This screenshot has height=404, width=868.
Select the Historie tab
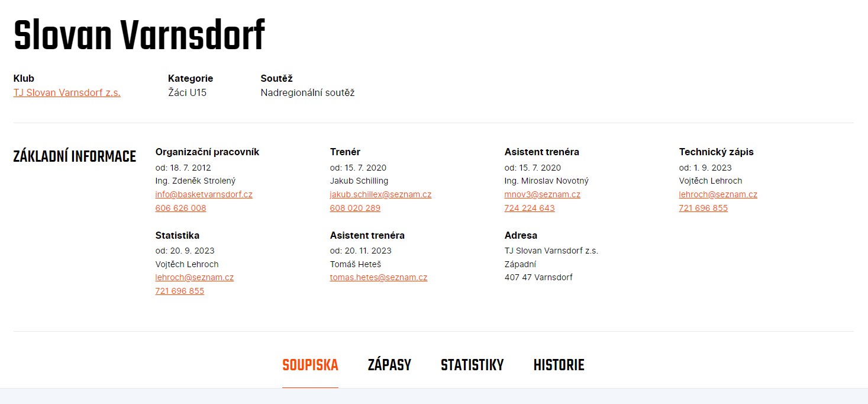pyautogui.click(x=559, y=365)
